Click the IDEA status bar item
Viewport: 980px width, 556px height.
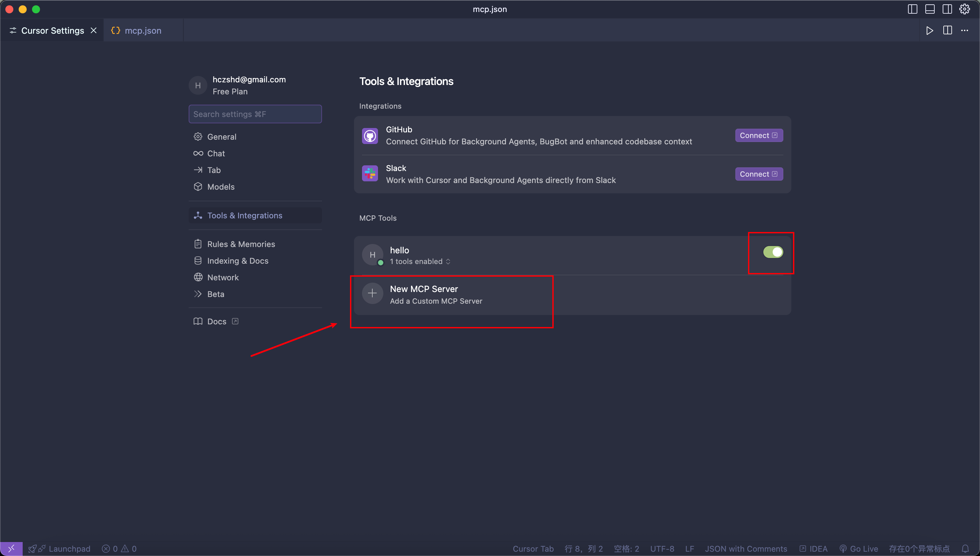[x=814, y=549]
